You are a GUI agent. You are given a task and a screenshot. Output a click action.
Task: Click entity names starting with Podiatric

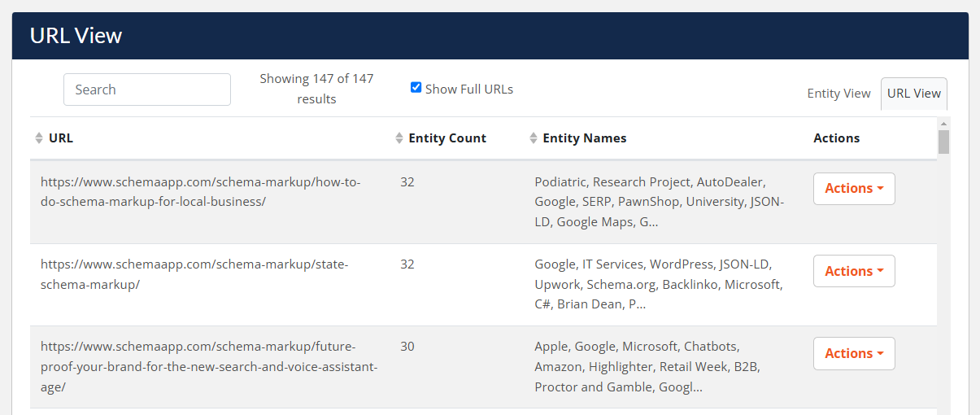(660, 202)
